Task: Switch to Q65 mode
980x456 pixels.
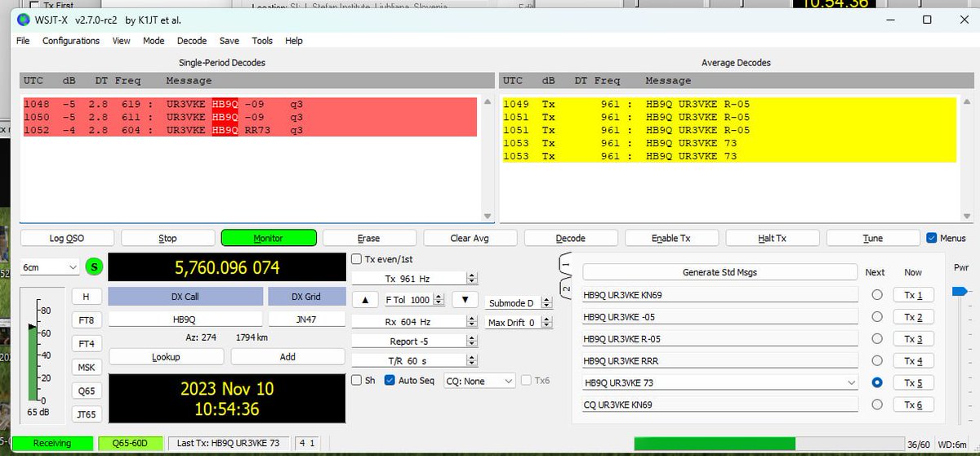Action: [86, 391]
